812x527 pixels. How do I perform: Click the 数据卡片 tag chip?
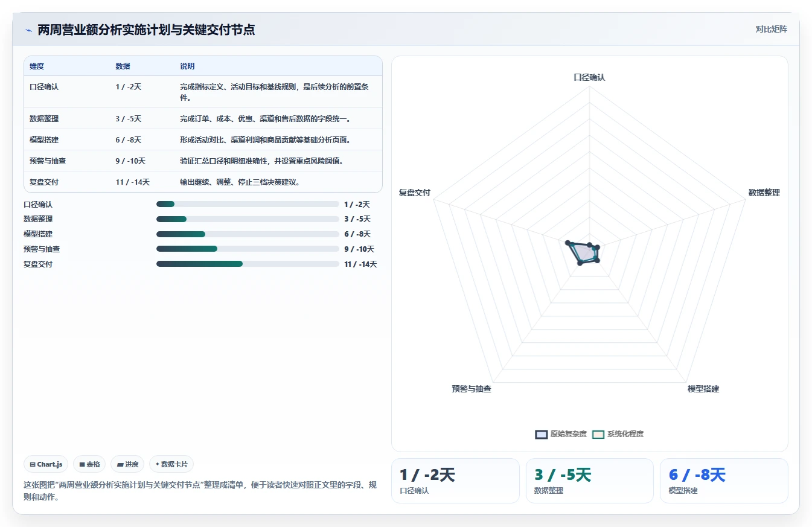click(171, 464)
